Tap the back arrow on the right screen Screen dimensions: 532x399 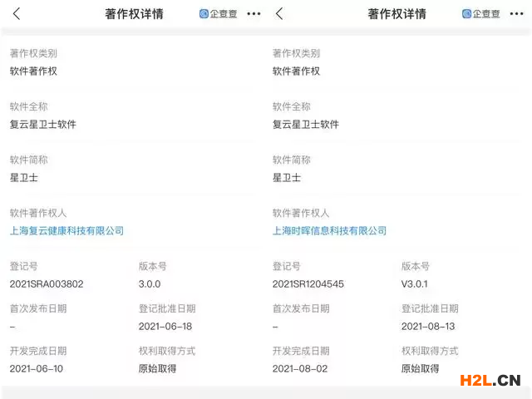coord(279,14)
